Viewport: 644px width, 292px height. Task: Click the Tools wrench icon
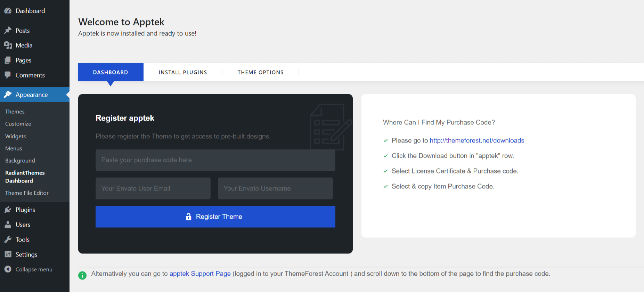tap(8, 240)
